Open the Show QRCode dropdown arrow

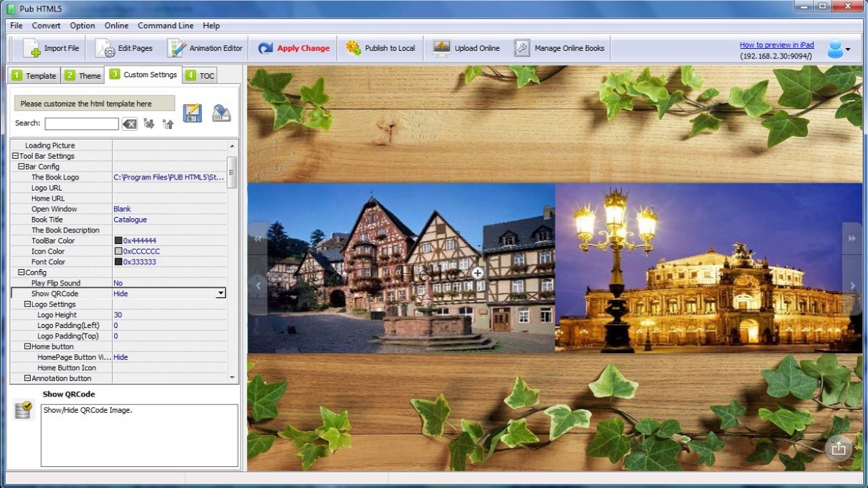coord(220,293)
